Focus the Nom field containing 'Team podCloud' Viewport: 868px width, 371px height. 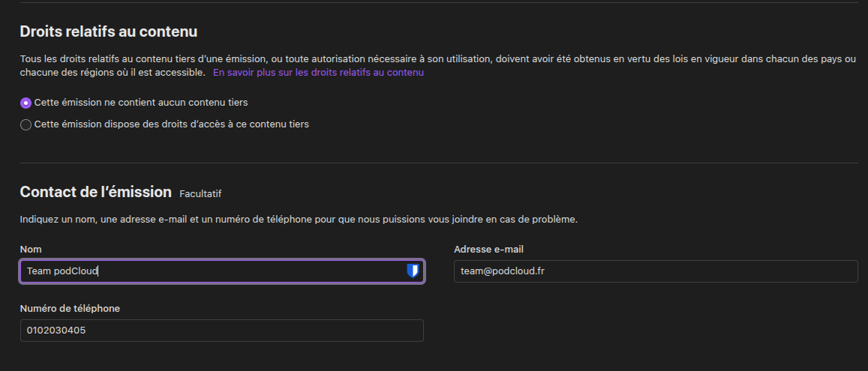click(222, 271)
